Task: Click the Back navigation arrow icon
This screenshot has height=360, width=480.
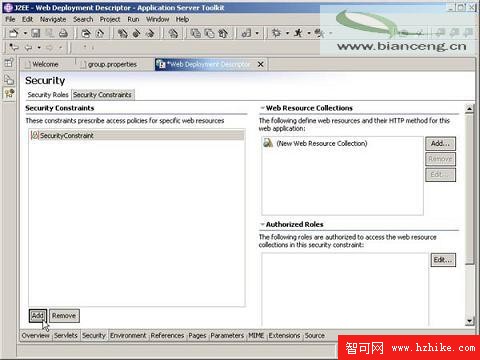Action: pyautogui.click(x=29, y=47)
